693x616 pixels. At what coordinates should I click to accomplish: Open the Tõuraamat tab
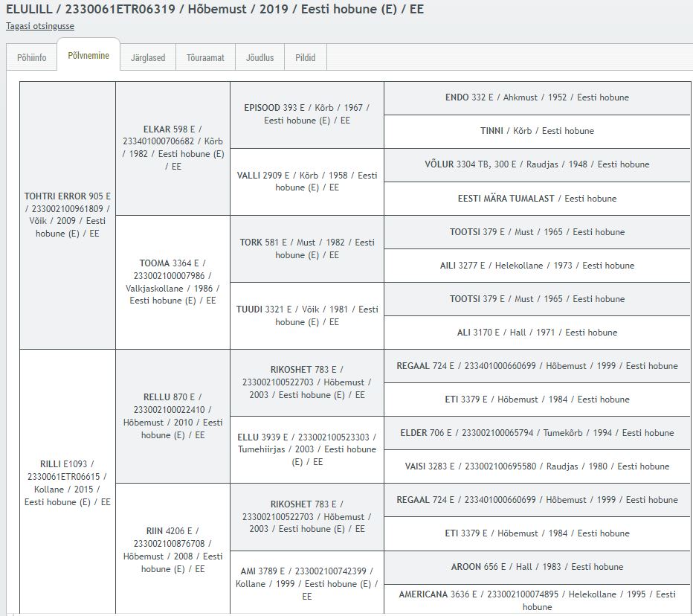(x=205, y=57)
